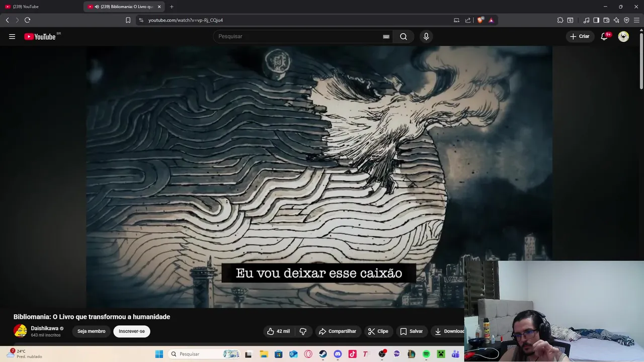Start voice search with the microphone
Screen dimensions: 644x362
426,36
